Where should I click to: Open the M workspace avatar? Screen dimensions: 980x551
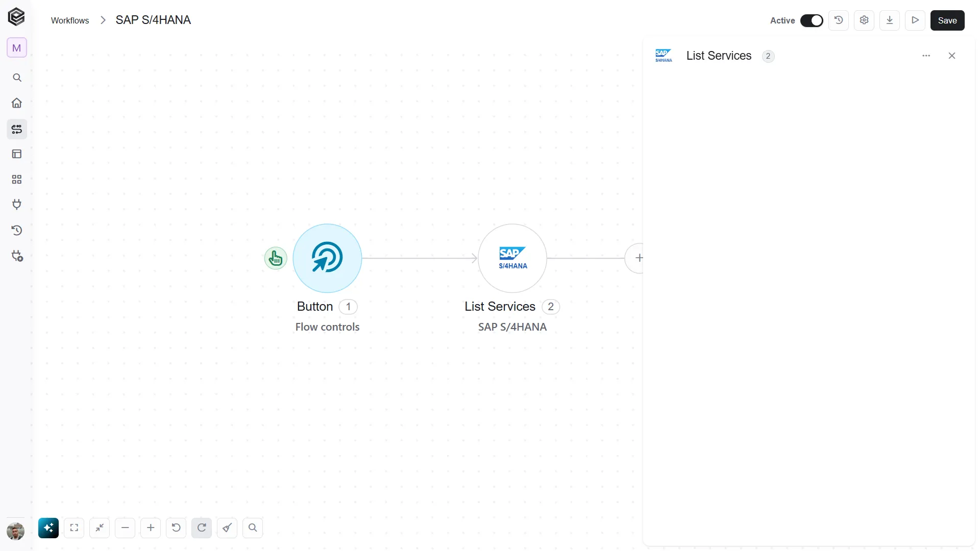(x=17, y=48)
